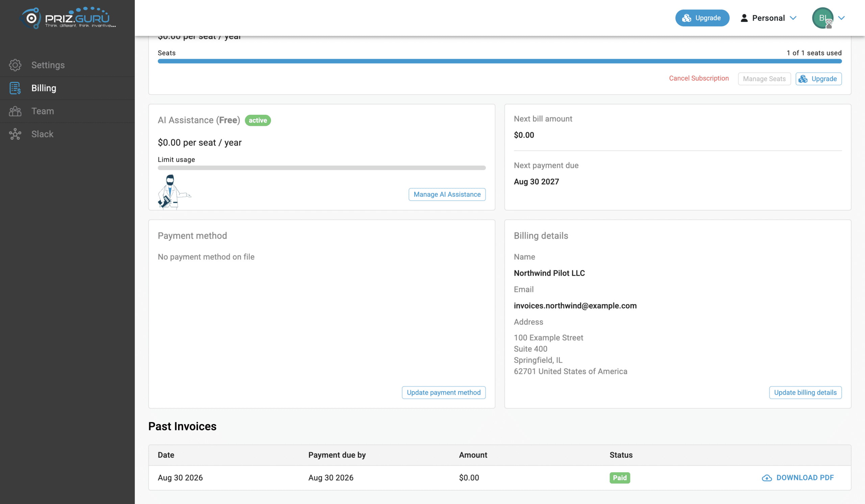Click Manage AI Assistance button

click(x=447, y=194)
